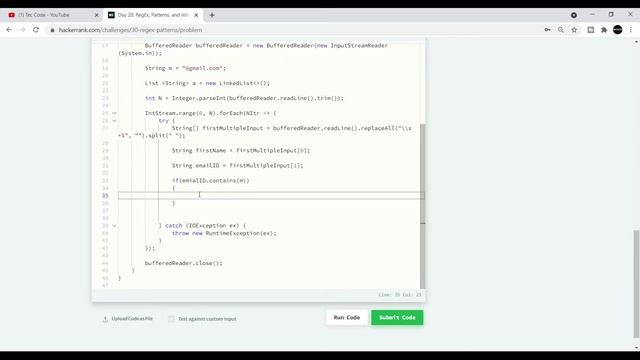This screenshot has width=640, height=360.
Task: Click the throw new RuntimeException line
Action: pyautogui.click(x=224, y=233)
